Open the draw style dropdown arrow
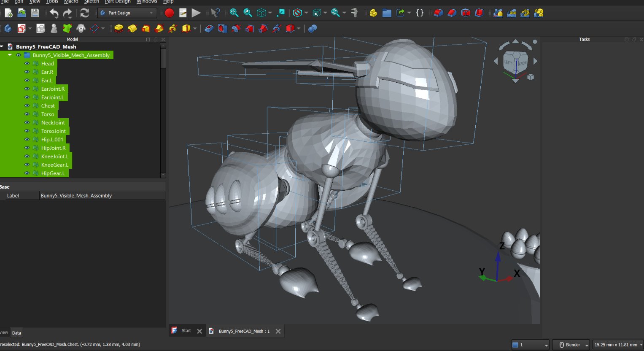Viewport: 644px width, 351px height. tap(306, 13)
